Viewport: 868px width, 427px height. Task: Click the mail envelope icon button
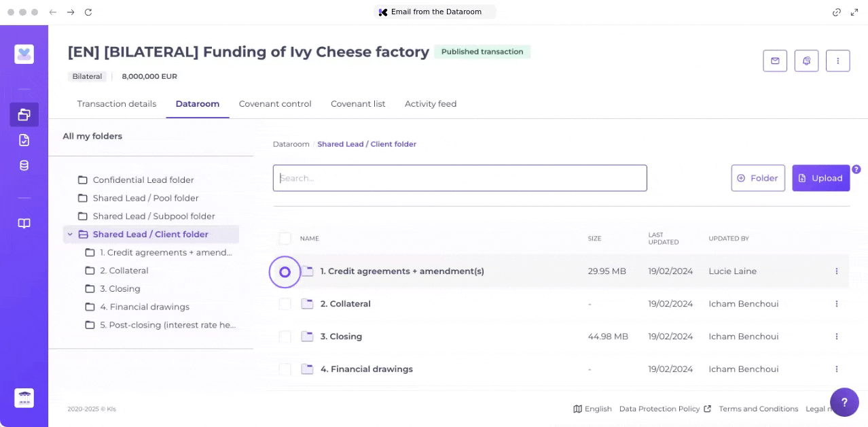click(775, 61)
